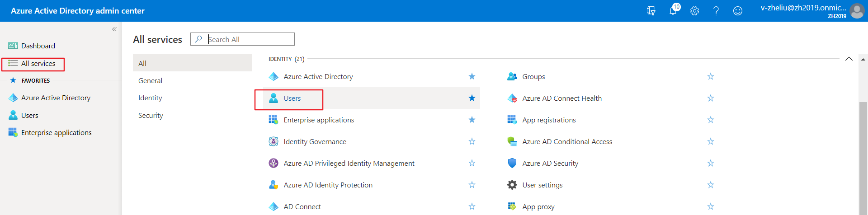Open the notifications bell icon
The image size is (868, 215).
673,11
